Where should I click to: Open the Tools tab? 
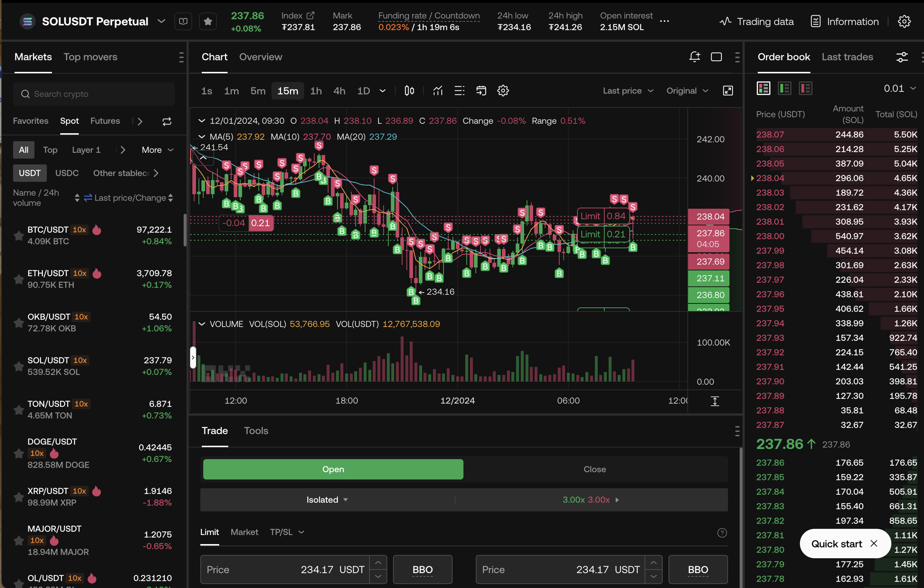point(256,430)
